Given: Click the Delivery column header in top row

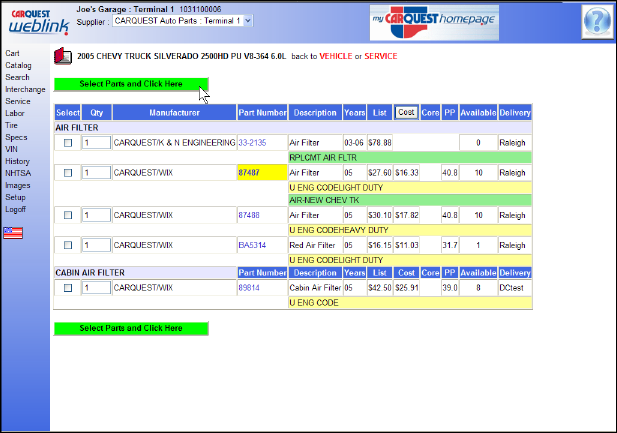Looking at the screenshot, I should click(515, 113).
